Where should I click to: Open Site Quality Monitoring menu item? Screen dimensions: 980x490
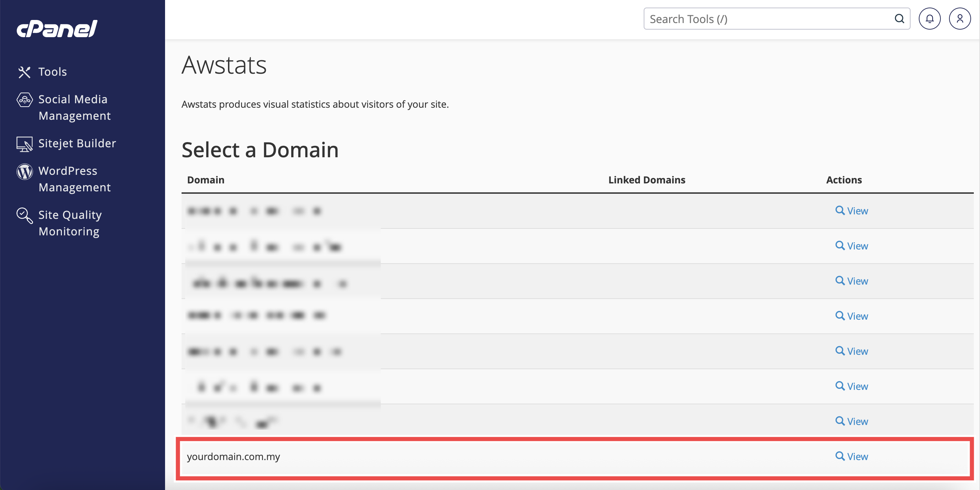(70, 223)
